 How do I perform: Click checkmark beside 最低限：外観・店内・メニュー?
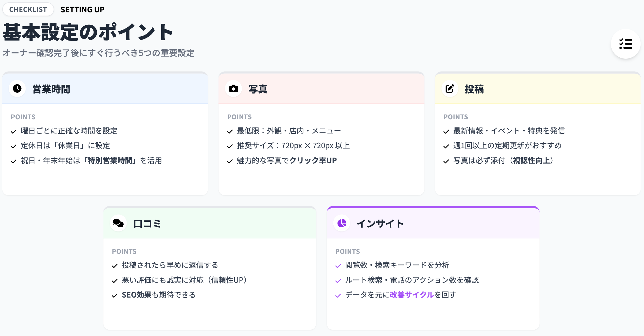pyautogui.click(x=230, y=131)
